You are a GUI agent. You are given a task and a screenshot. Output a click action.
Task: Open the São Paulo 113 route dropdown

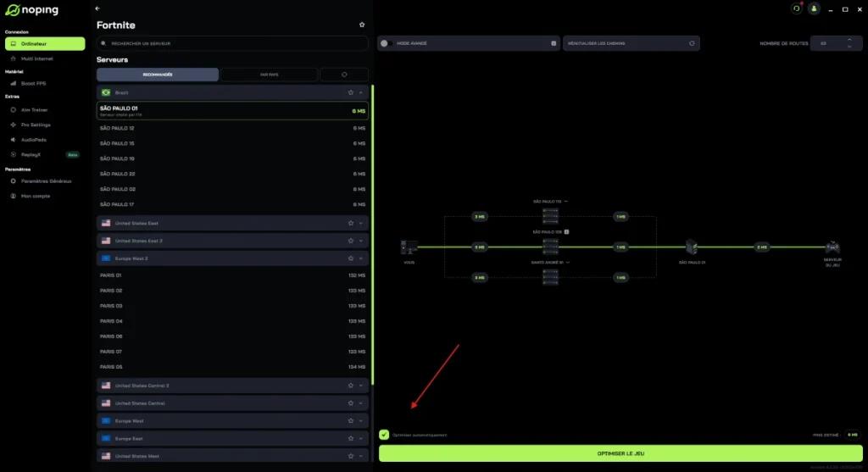[565, 202]
